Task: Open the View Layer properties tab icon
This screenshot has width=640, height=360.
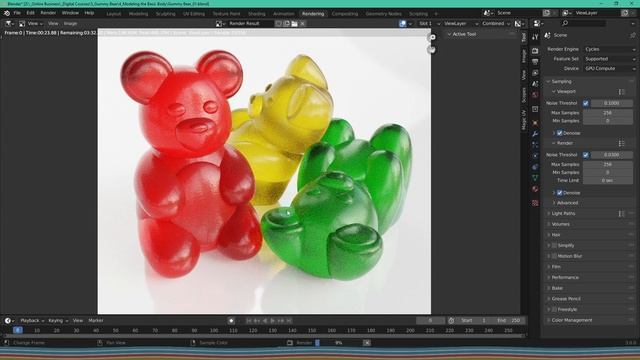Action: 535,73
